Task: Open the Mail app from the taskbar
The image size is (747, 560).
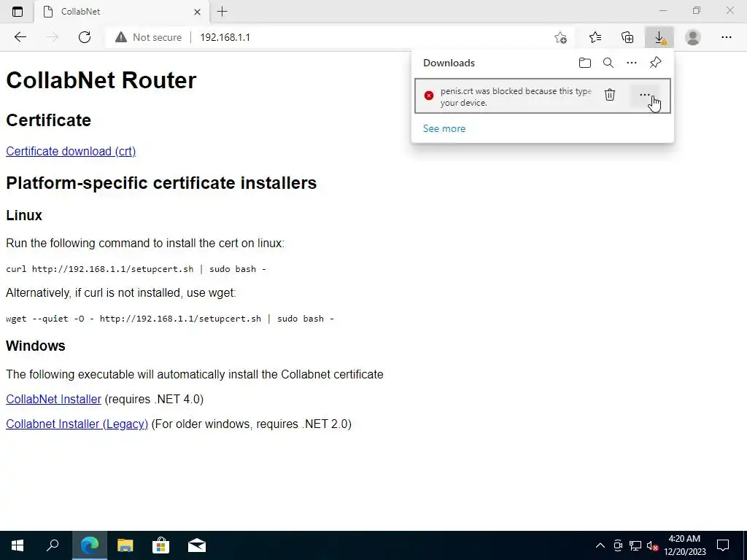Action: pyautogui.click(x=197, y=545)
